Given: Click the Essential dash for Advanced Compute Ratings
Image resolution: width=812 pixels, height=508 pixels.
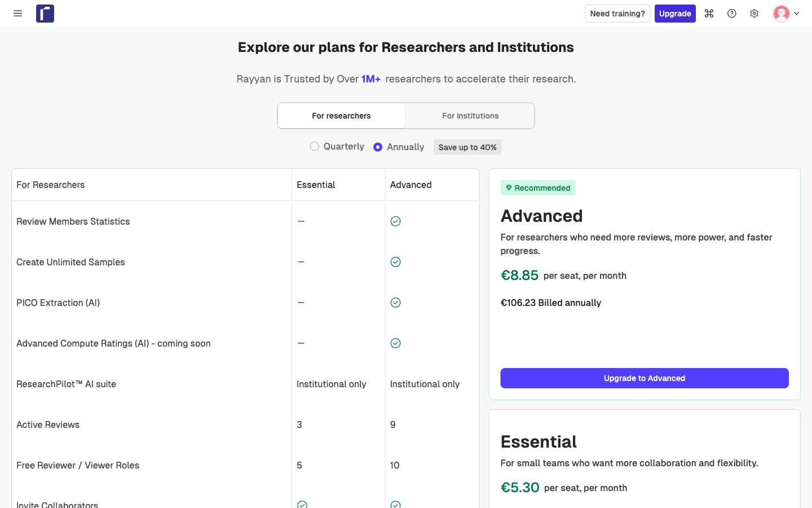Looking at the screenshot, I should (301, 343).
